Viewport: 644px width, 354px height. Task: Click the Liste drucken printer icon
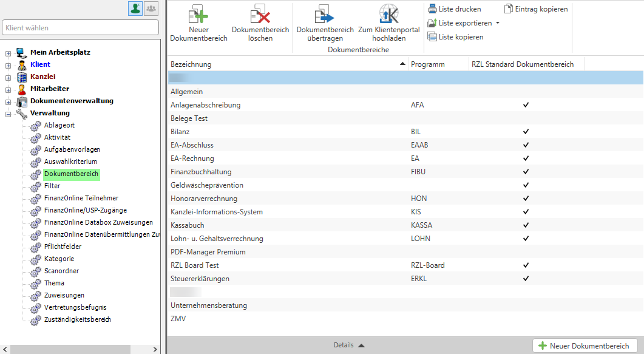(x=432, y=9)
